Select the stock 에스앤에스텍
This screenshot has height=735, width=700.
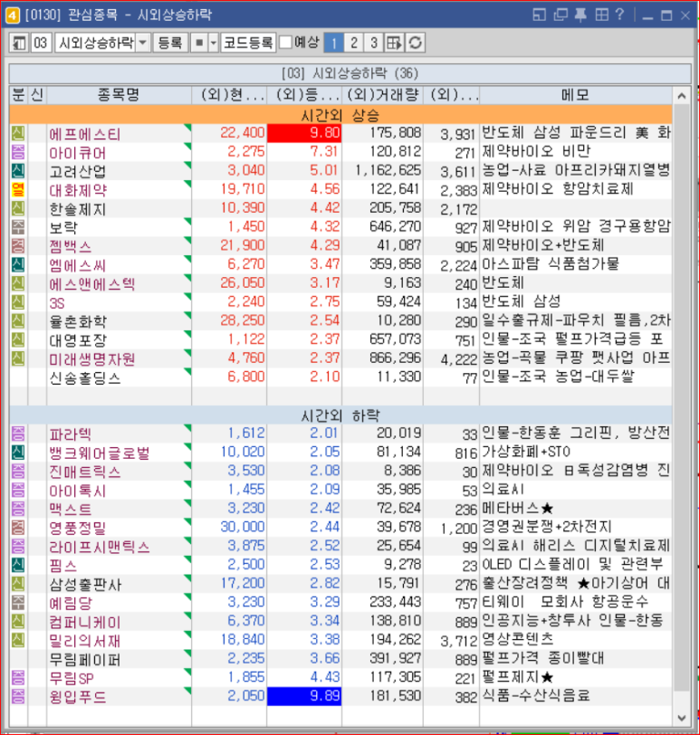pyautogui.click(x=91, y=284)
